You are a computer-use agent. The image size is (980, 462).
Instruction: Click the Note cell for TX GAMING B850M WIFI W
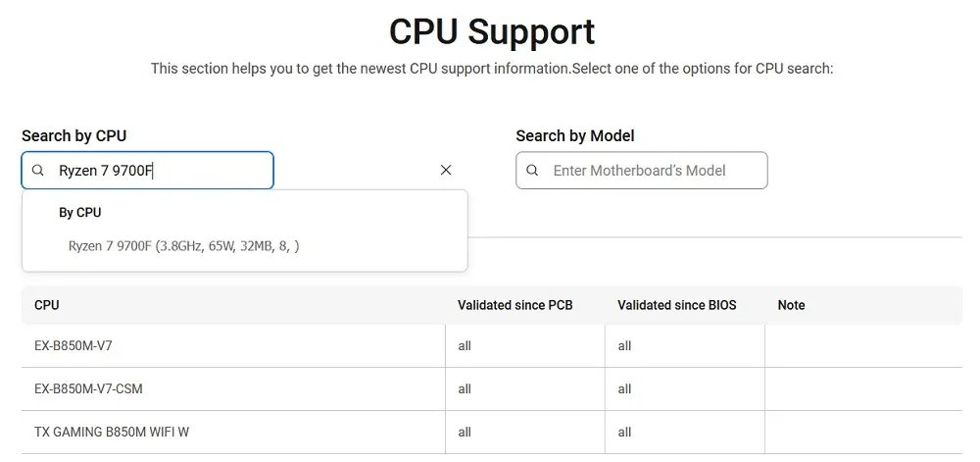click(862, 433)
